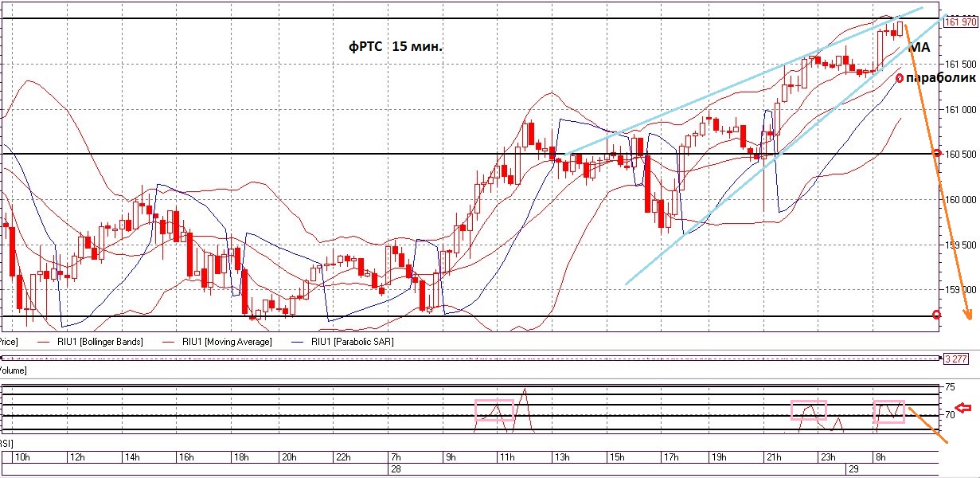Image resolution: width=980 pixels, height=478 pixels.
Task: Select the 11h time axis label
Action: tap(506, 457)
